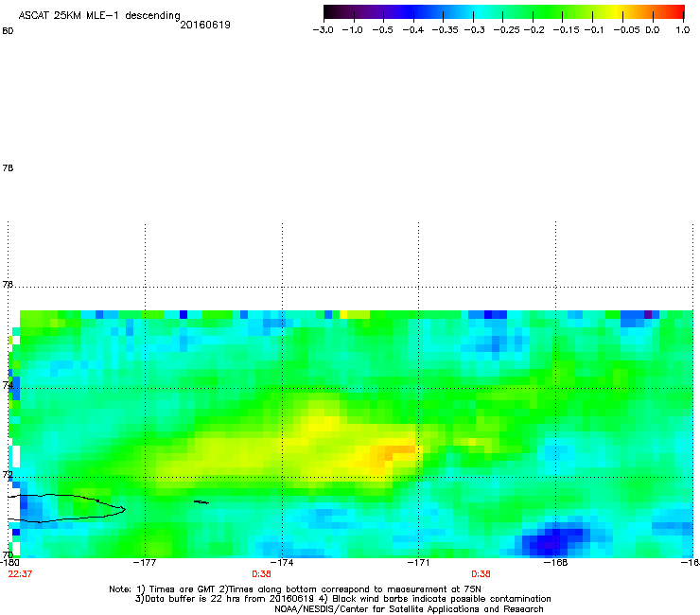The width and height of the screenshot is (700, 615).
Task: Click the -168 longitude axis label
Action: pyautogui.click(x=556, y=563)
